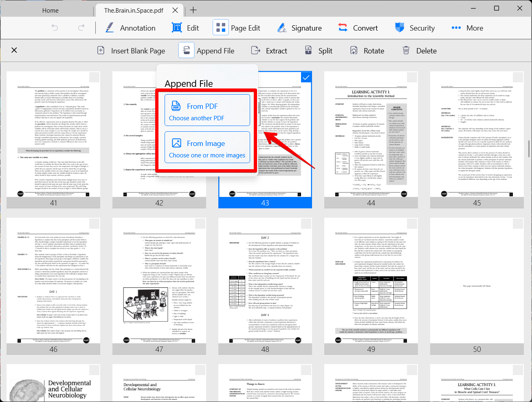
Task: Open the Signature tool
Action: pyautogui.click(x=281, y=28)
